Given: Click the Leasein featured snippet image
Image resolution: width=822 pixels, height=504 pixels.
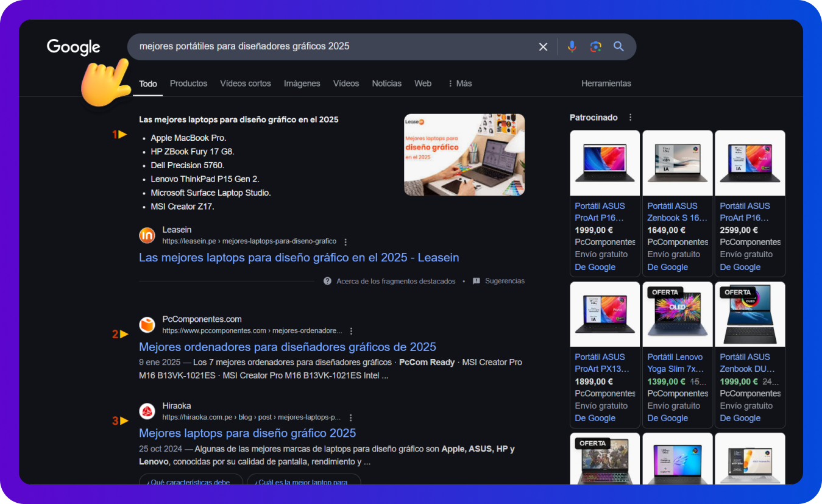Looking at the screenshot, I should 464,155.
